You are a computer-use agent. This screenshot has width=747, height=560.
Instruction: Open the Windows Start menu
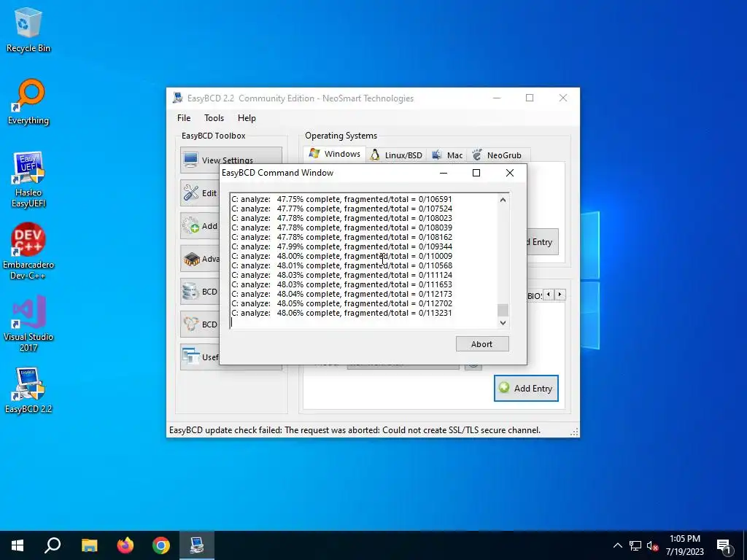(x=18, y=545)
